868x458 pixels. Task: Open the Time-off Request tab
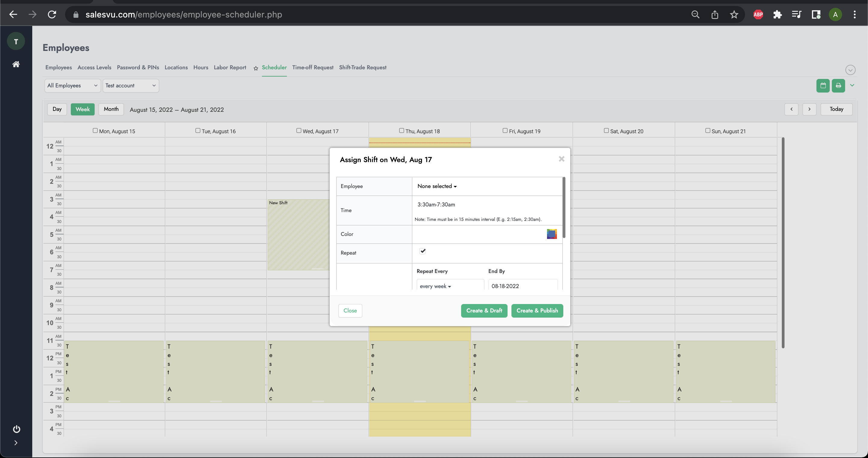click(312, 67)
